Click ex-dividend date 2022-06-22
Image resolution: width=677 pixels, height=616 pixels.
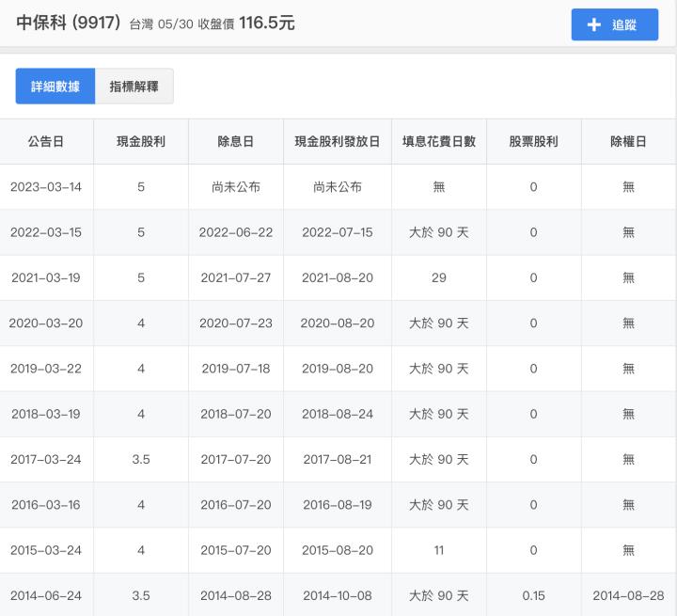pyautogui.click(x=235, y=232)
